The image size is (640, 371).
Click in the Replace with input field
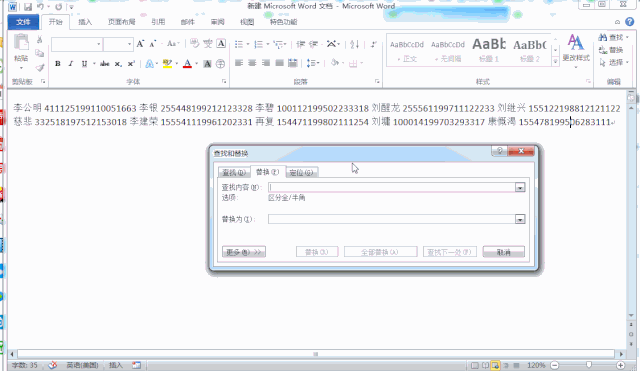click(392, 219)
